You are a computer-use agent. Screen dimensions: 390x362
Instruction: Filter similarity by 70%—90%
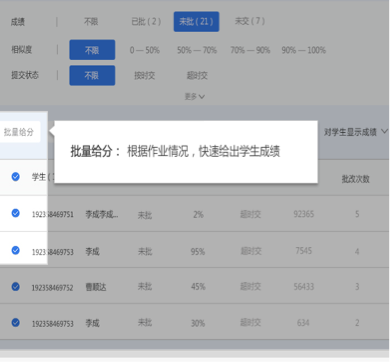[x=250, y=50]
